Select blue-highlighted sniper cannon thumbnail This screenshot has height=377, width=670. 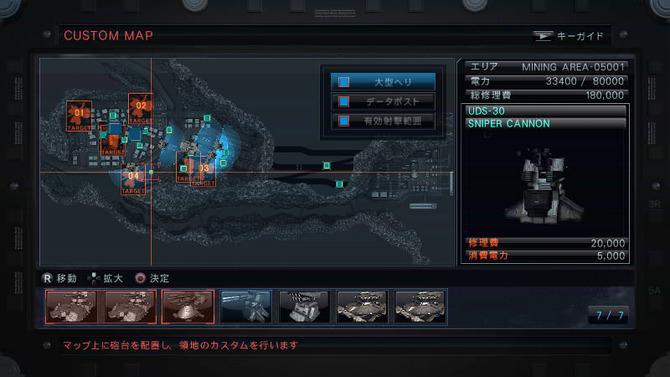click(246, 306)
